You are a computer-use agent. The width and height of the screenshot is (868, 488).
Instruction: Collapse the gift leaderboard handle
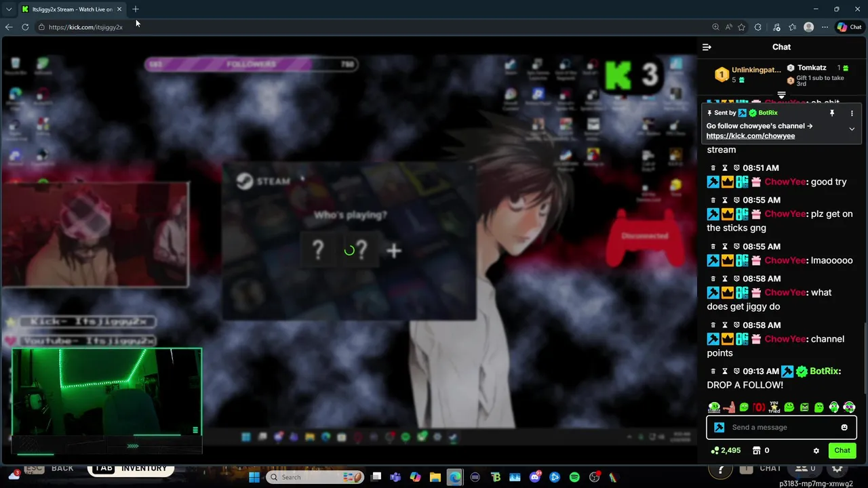tap(781, 95)
